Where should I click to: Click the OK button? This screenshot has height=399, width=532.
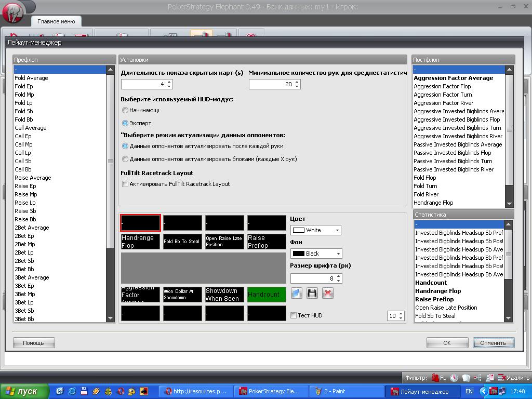(447, 343)
